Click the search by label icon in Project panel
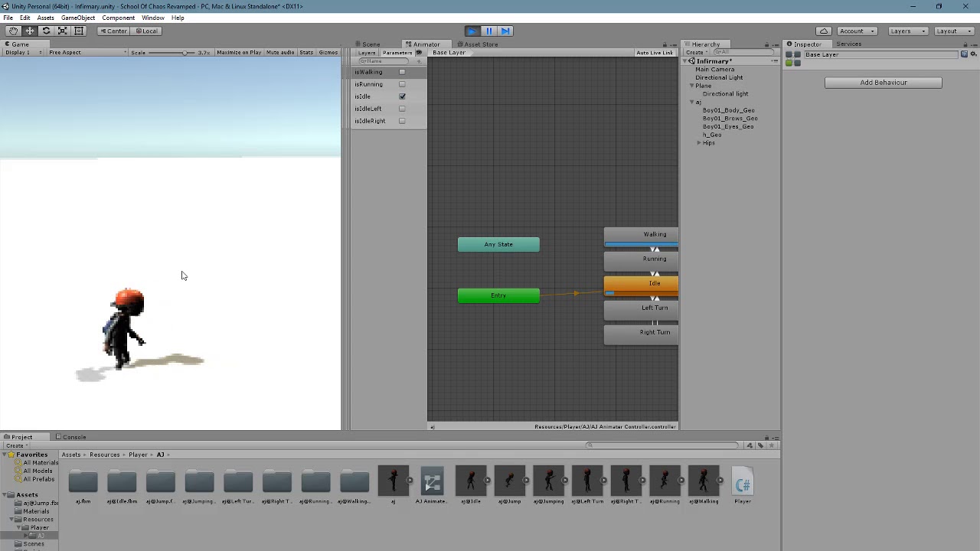The height and width of the screenshot is (551, 980). tap(760, 445)
